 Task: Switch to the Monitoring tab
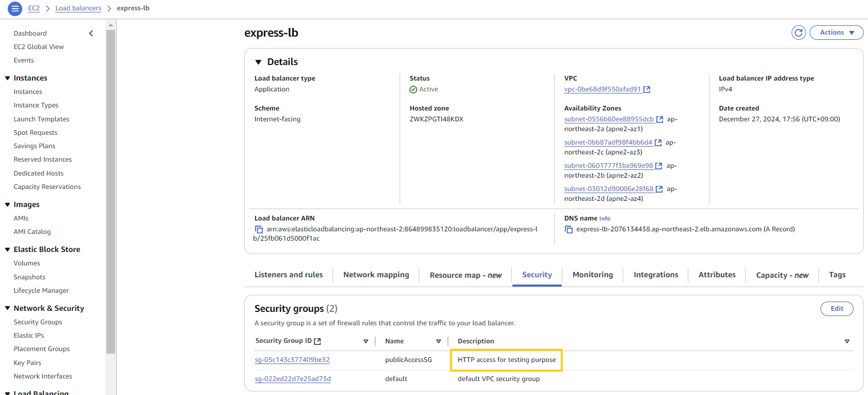point(592,275)
